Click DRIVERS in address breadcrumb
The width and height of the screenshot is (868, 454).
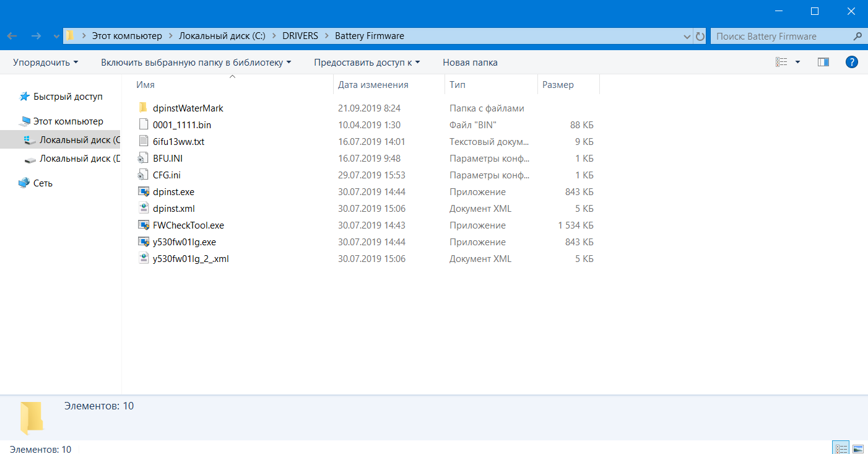[300, 37]
